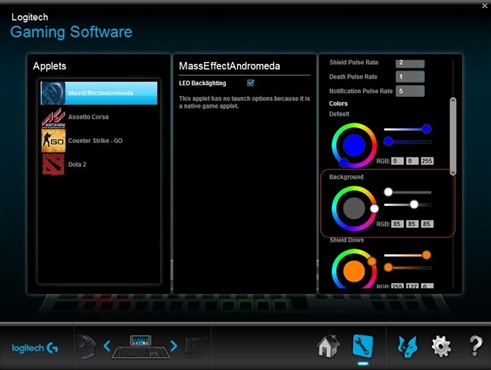491x370 pixels.
Task: Click the Shield Down color wheel
Action: coord(354,269)
